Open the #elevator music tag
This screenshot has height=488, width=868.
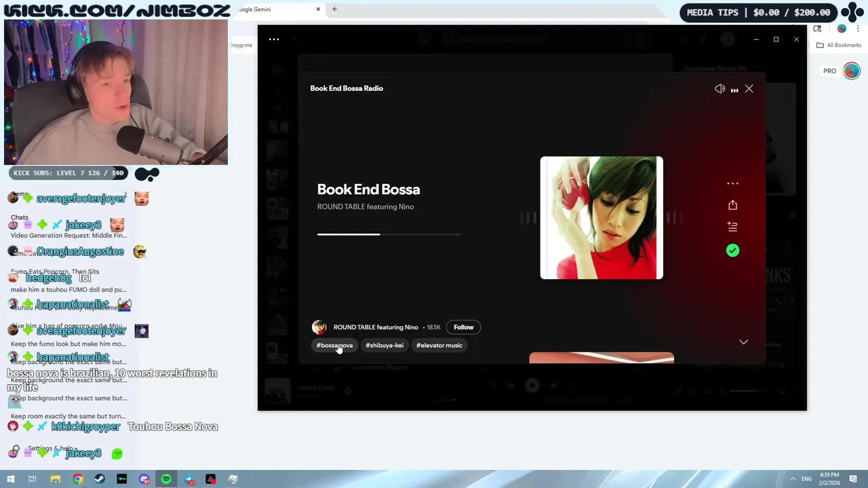click(x=439, y=346)
